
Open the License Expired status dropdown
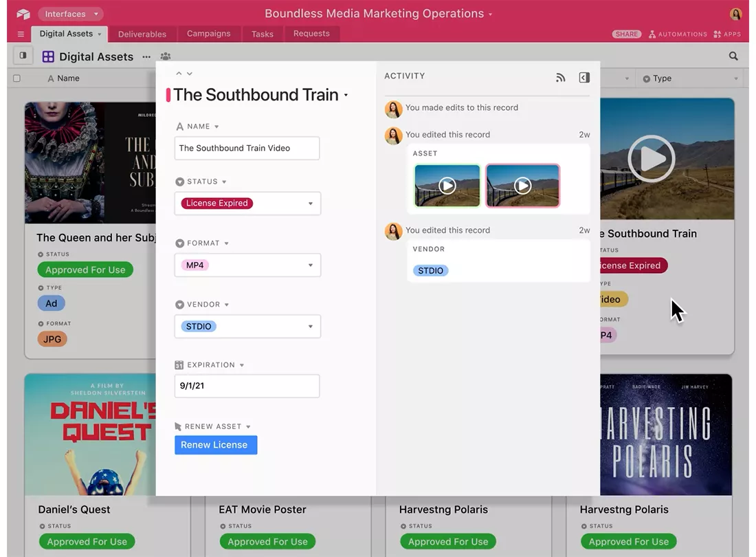pyautogui.click(x=248, y=204)
